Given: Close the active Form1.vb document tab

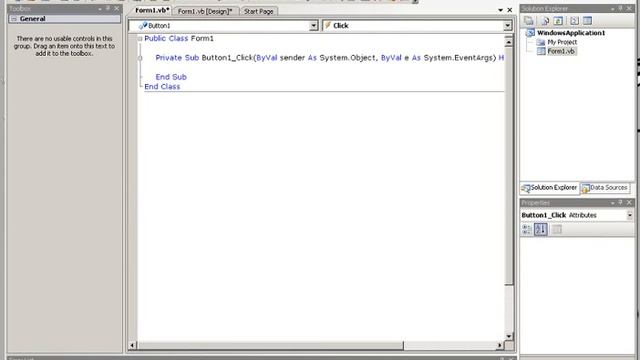Looking at the screenshot, I should tap(509, 10).
